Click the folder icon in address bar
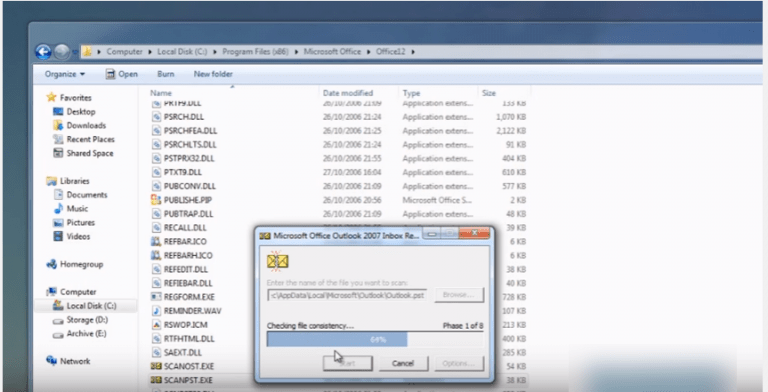 point(87,51)
